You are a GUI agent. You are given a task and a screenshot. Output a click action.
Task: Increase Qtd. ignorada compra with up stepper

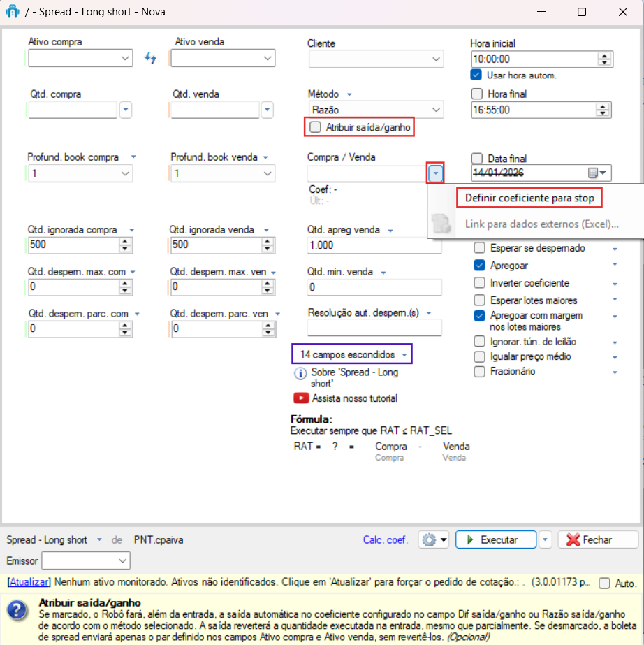pos(125,242)
